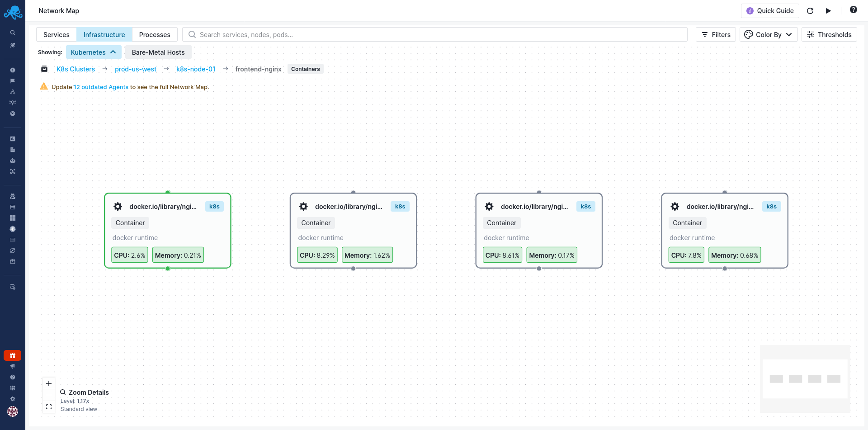Click the gear icon on first container card
Image resolution: width=868 pixels, height=430 pixels.
tap(118, 207)
